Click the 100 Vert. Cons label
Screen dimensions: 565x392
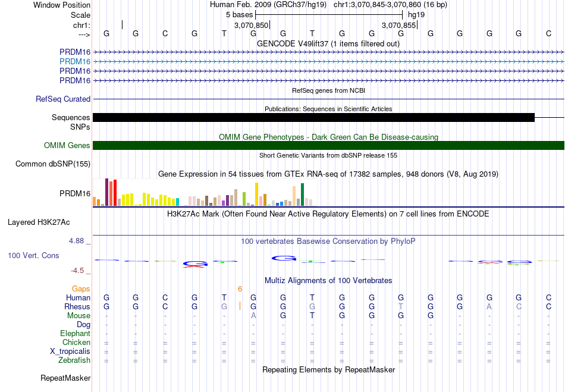pyautogui.click(x=33, y=255)
